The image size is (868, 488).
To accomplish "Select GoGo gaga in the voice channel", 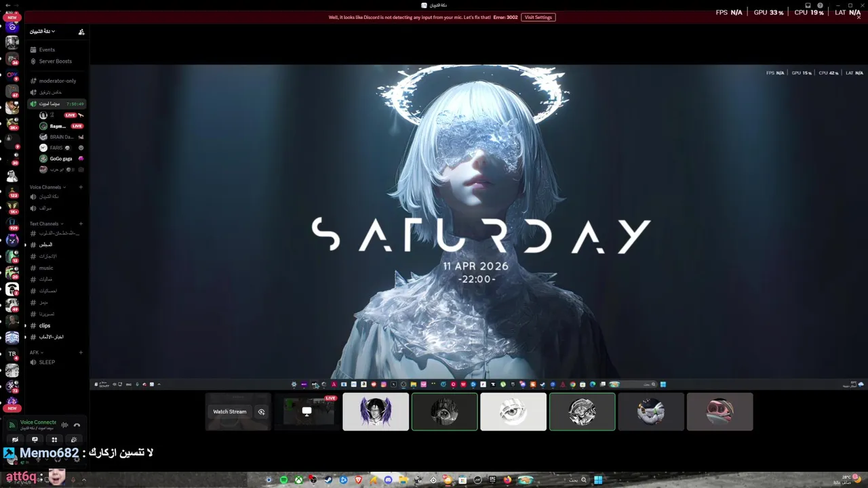I will pyautogui.click(x=61, y=159).
